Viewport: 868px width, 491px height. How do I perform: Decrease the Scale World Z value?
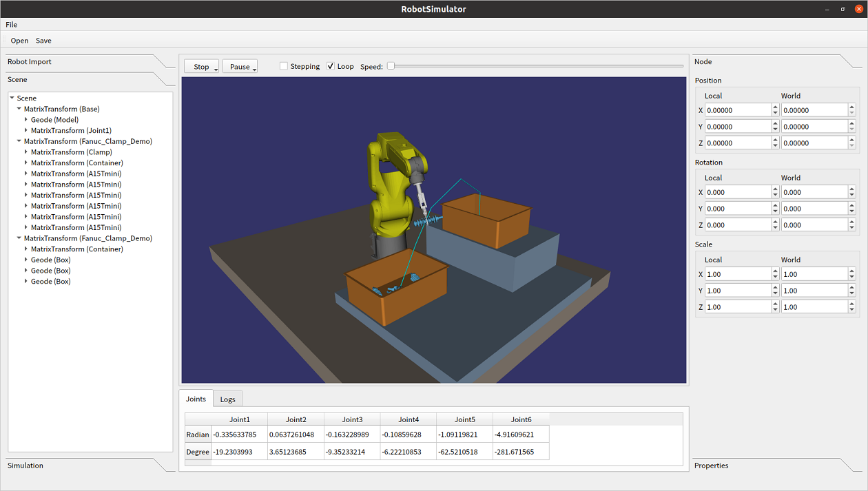click(x=852, y=310)
